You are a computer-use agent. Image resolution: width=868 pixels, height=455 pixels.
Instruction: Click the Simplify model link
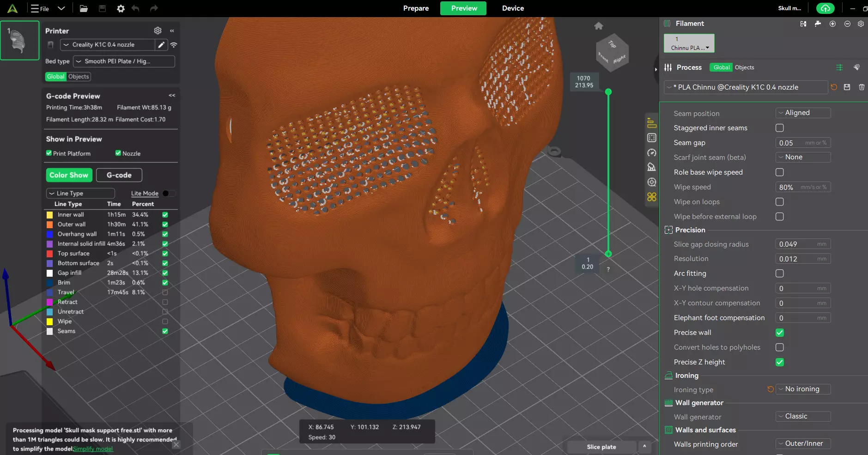tap(93, 449)
